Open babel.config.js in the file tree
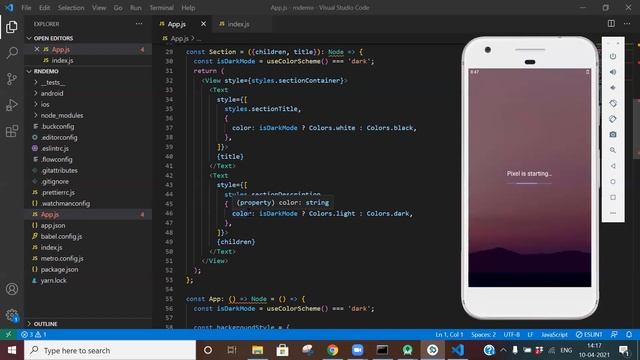 pos(61,236)
